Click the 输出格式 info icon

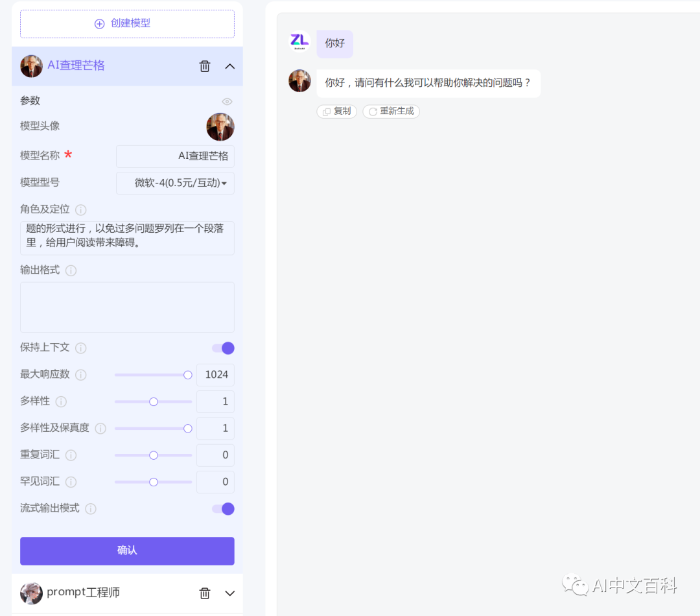coord(71,270)
